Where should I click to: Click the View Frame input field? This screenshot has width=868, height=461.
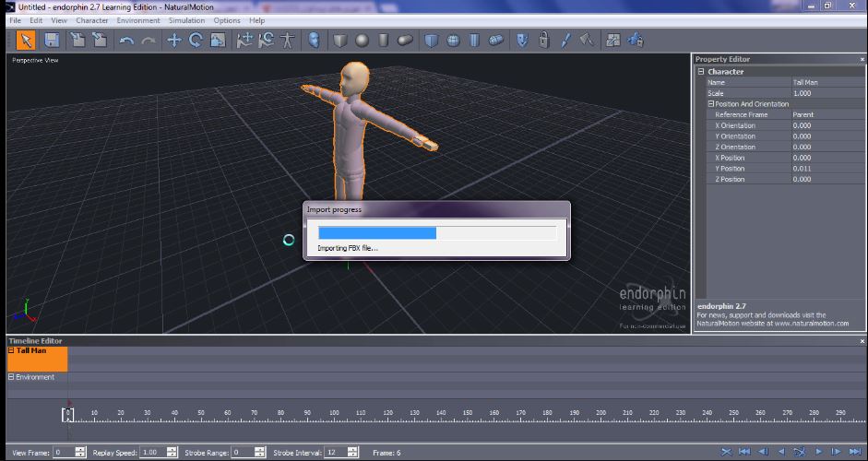click(x=64, y=452)
